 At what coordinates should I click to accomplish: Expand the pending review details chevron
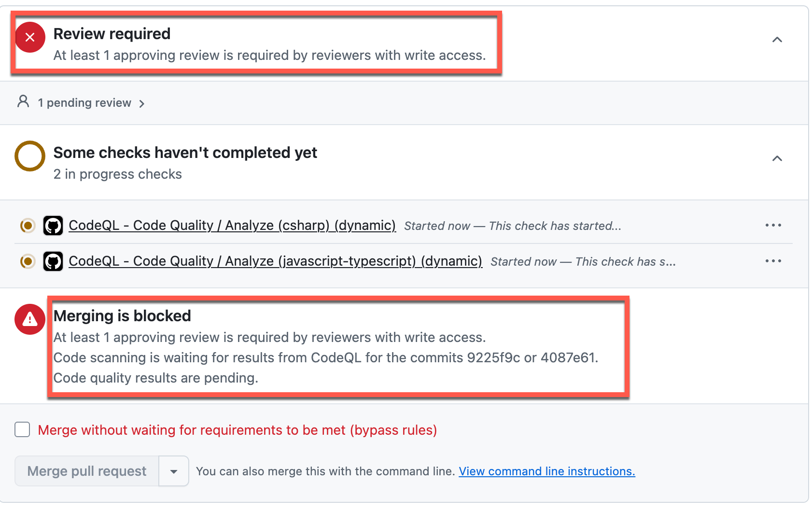pos(142,103)
